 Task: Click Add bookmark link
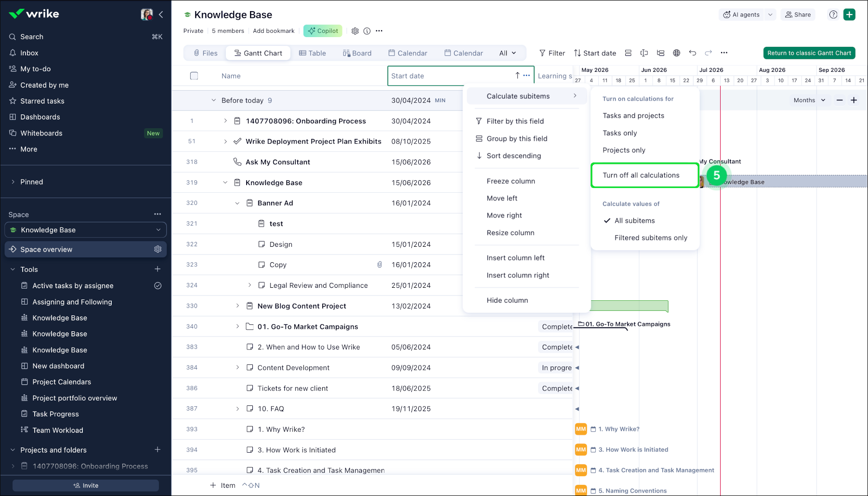(x=274, y=31)
